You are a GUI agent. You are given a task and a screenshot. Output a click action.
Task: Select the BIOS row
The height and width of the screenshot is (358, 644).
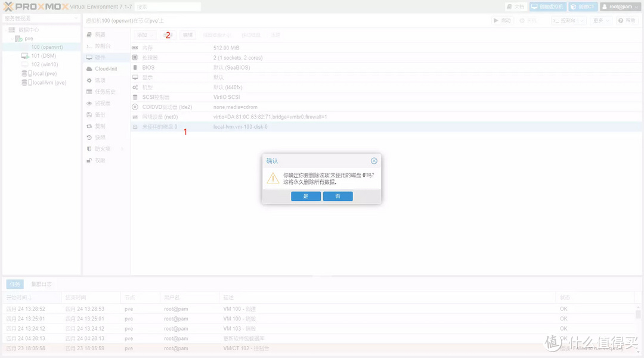tap(386, 68)
